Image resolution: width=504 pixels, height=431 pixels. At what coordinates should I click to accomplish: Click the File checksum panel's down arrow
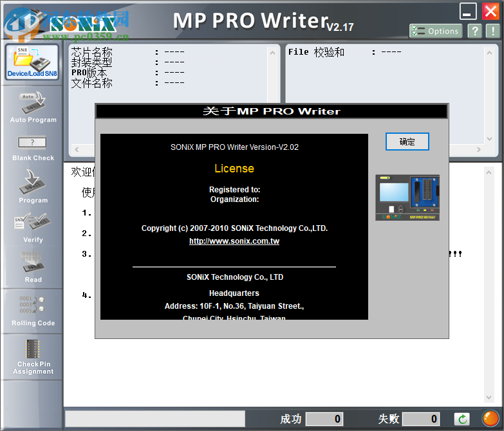pyautogui.click(x=489, y=139)
